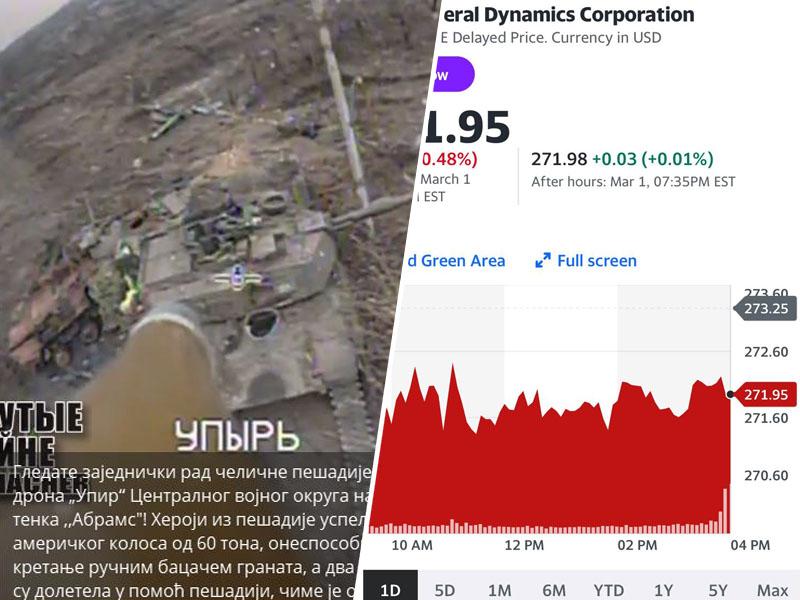Open the Full screen chart view
800x600 pixels.
tap(586, 261)
